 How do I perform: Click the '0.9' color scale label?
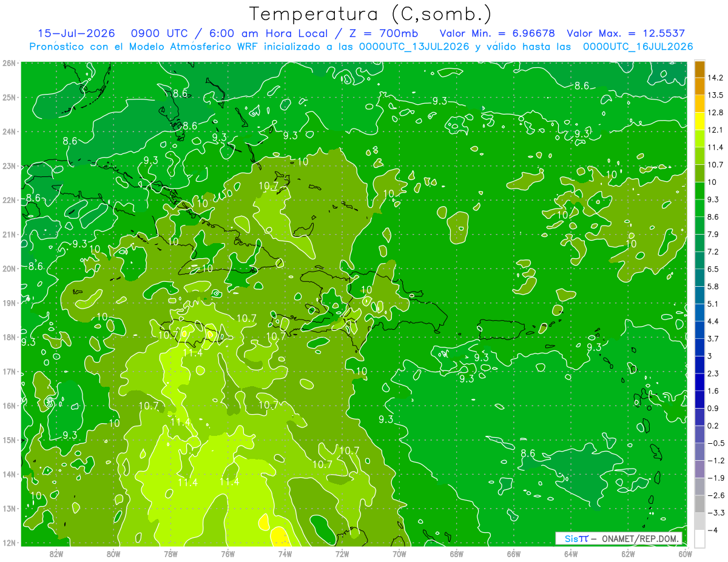pyautogui.click(x=713, y=408)
